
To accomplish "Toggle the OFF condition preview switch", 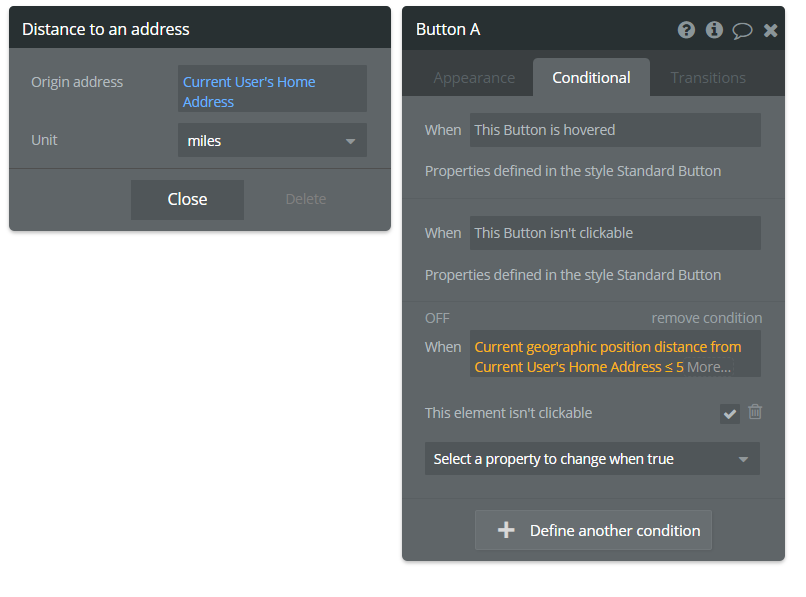I will point(437,318).
